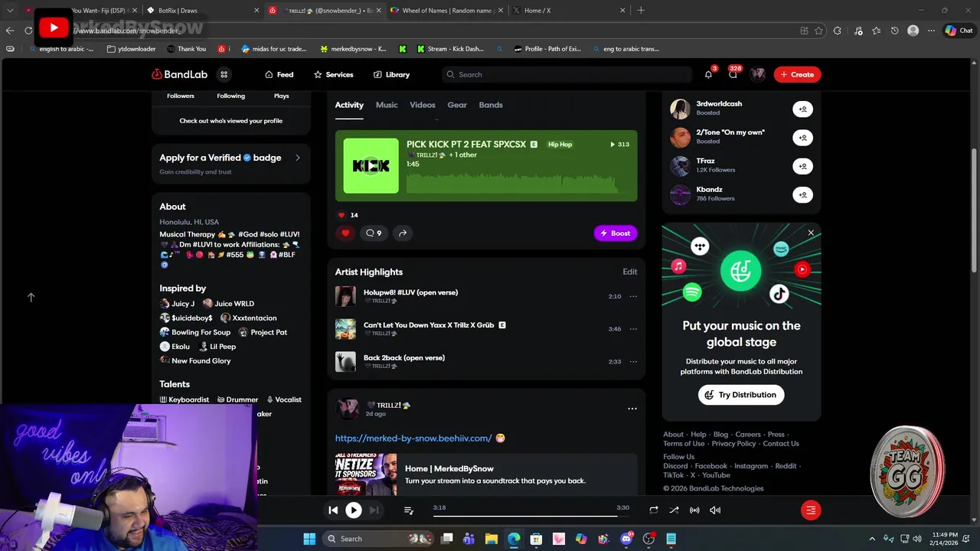
Task: Open more options for Can't Let You Down
Action: click(x=633, y=329)
